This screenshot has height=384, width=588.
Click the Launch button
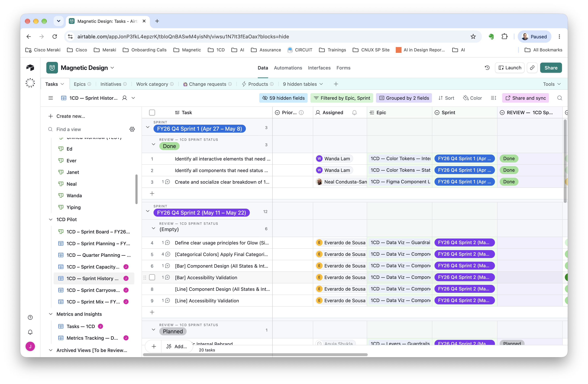(x=510, y=68)
